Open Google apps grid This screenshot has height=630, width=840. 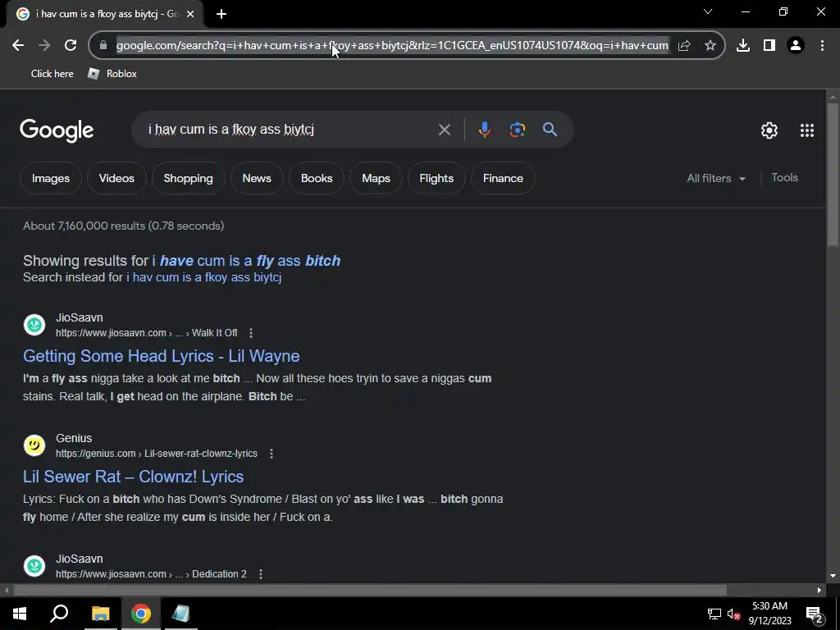(807, 130)
